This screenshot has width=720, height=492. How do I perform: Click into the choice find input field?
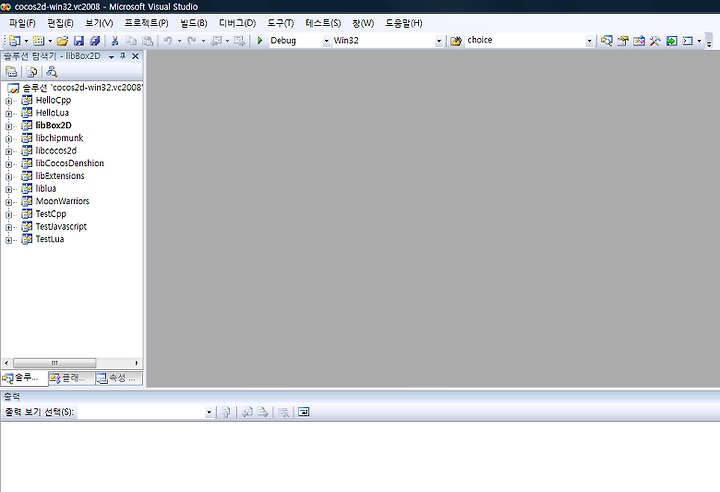point(525,40)
